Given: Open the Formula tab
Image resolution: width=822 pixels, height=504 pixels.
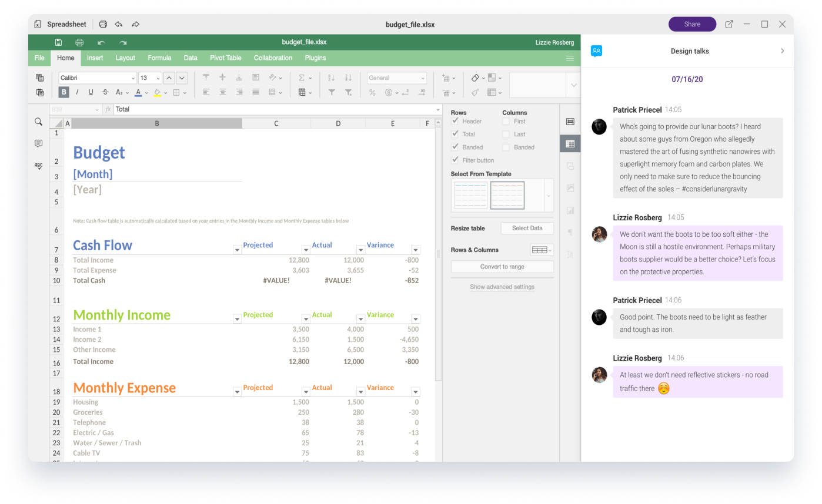Looking at the screenshot, I should 159,58.
